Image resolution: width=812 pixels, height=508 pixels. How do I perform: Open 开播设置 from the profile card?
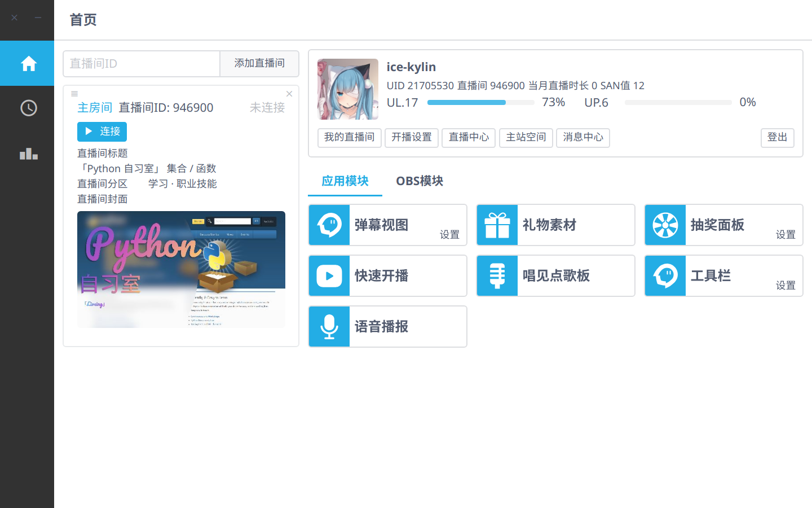(411, 137)
